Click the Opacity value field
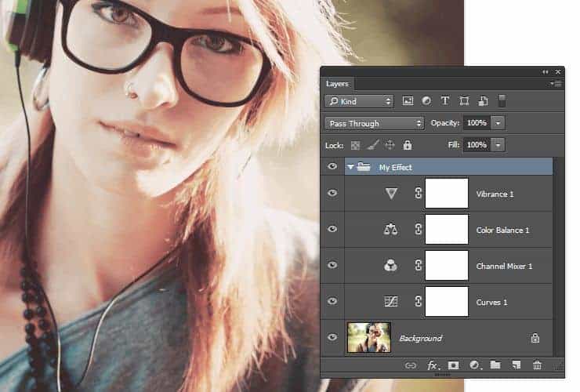Screen dimensions: 580x392 [x=477, y=123]
